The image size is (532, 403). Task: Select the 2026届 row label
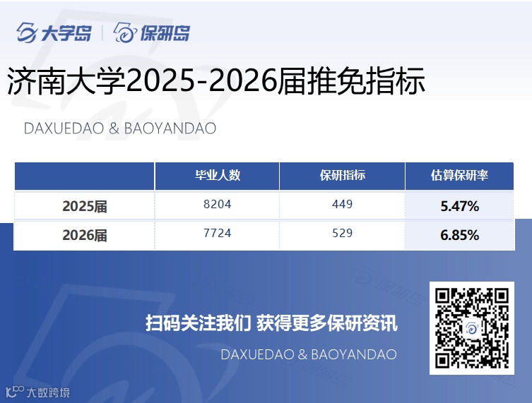click(85, 235)
